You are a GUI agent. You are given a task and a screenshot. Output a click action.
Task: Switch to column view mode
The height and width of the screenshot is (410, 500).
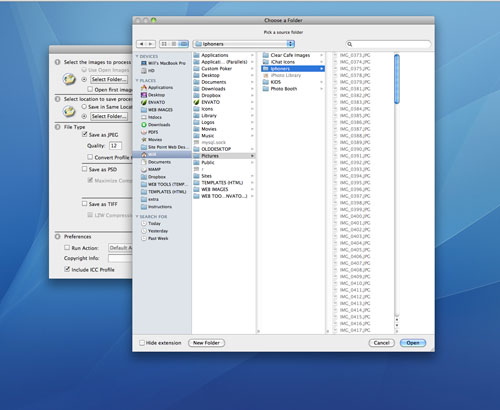(184, 44)
